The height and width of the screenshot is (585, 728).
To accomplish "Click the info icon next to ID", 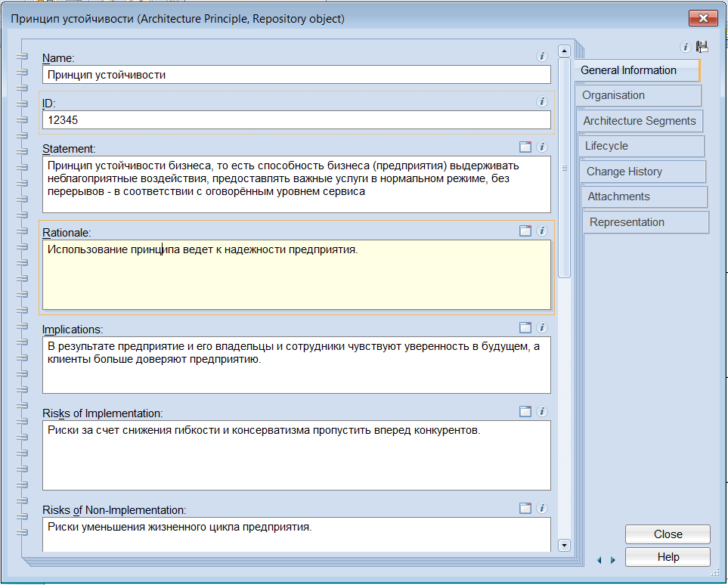I will [x=542, y=102].
